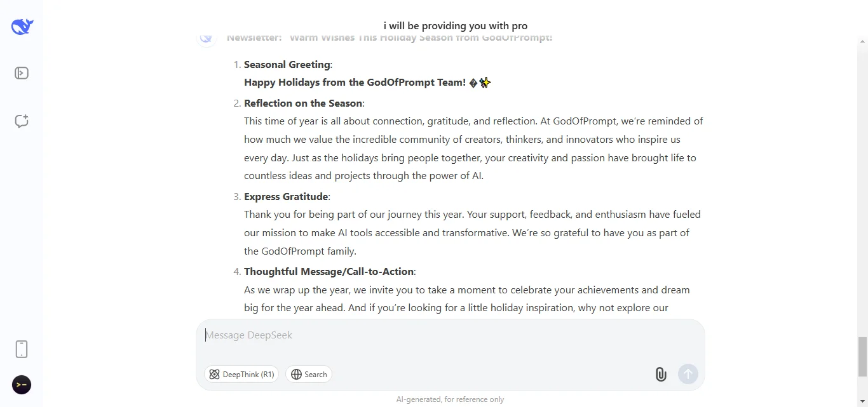Open a new chat conversation
Screen dimensions: 868x407
pos(22,121)
